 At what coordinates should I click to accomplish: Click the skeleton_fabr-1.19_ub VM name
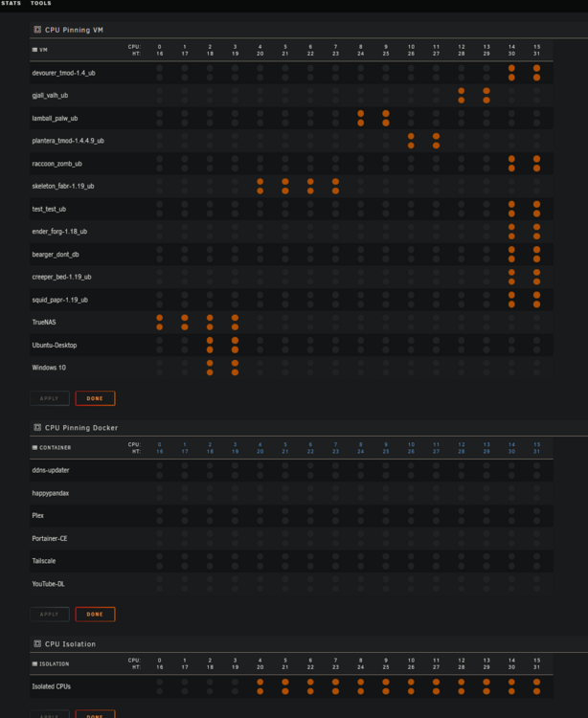[x=63, y=186]
